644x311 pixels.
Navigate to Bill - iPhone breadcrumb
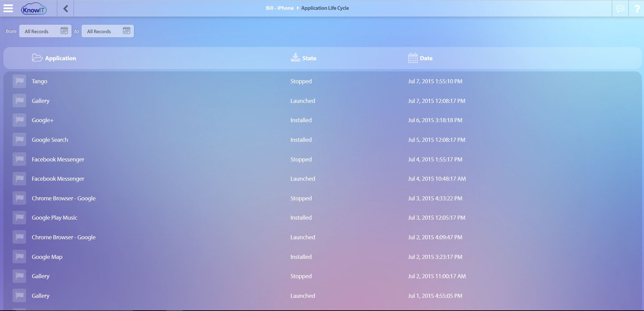point(280,8)
